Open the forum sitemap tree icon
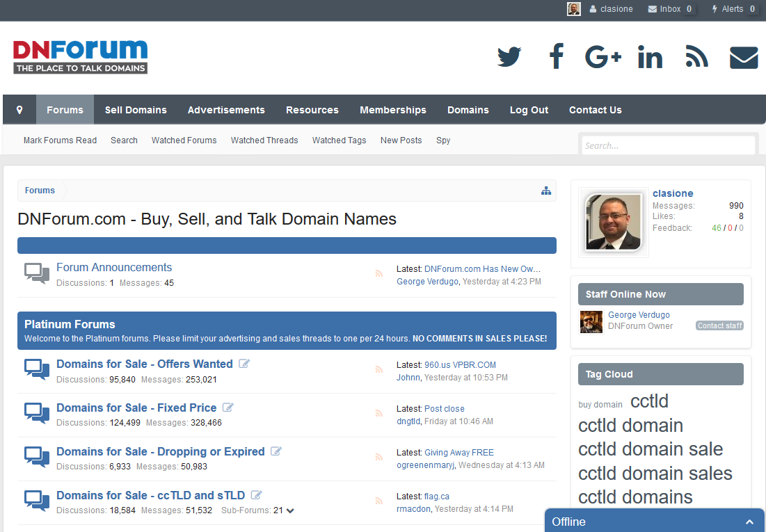Image resolution: width=766 pixels, height=532 pixels. [546, 191]
